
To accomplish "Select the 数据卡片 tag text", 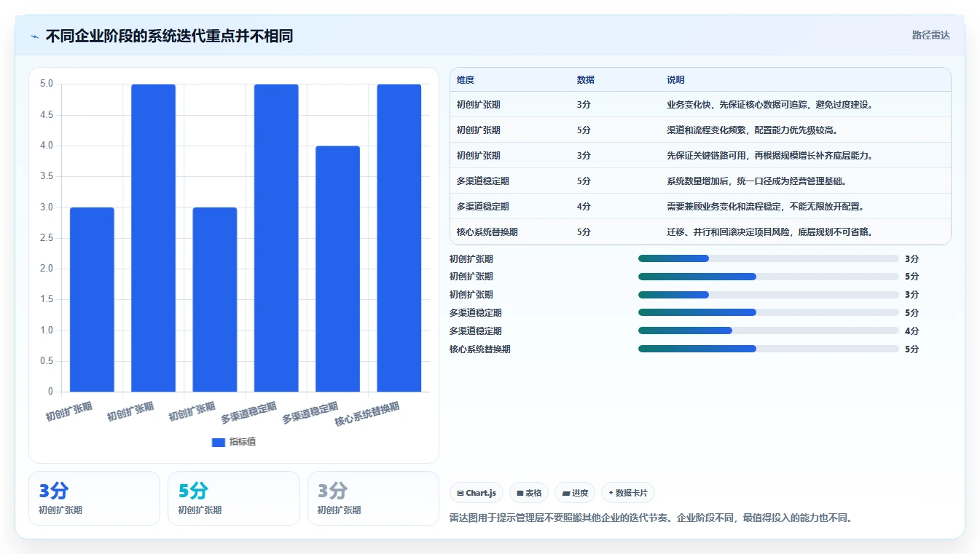I will coord(631,493).
